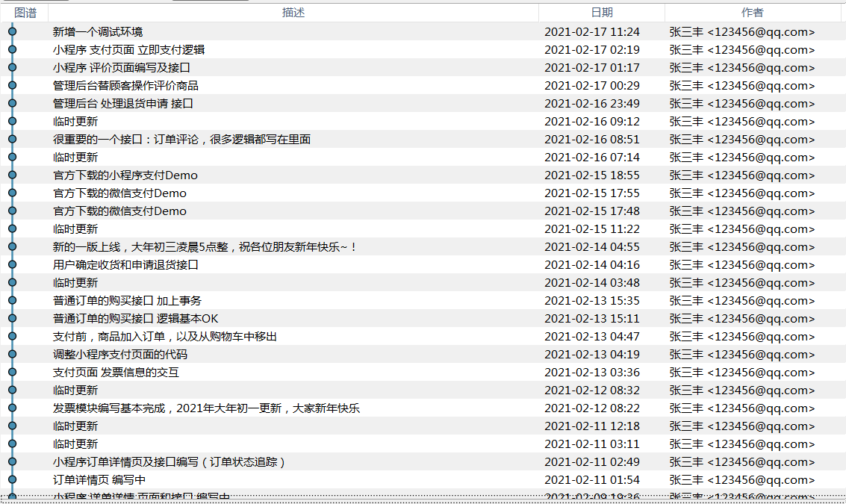Click graph node beside 小程序 支付页面 立即支付逻辑

[x=12, y=49]
